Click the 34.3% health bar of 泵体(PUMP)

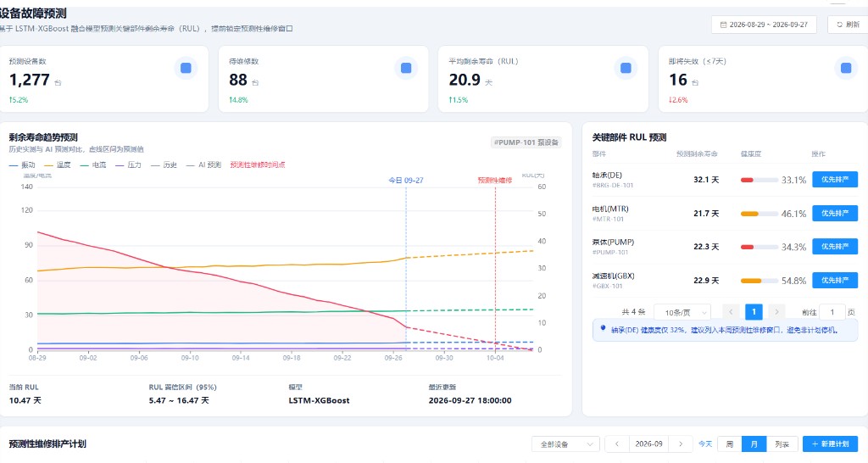coord(759,247)
